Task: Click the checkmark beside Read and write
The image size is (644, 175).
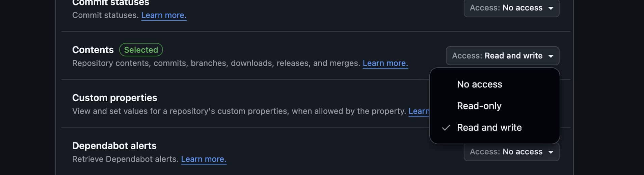Action: click(446, 128)
